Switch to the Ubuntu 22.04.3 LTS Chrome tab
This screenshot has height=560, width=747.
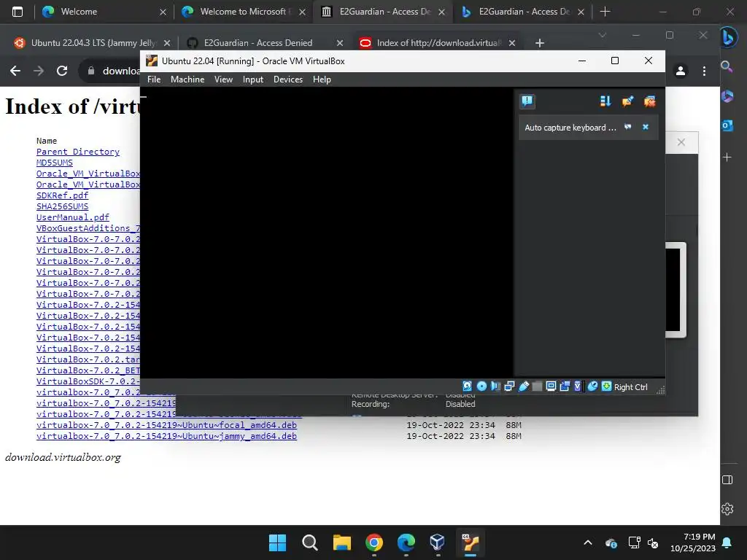(93, 43)
